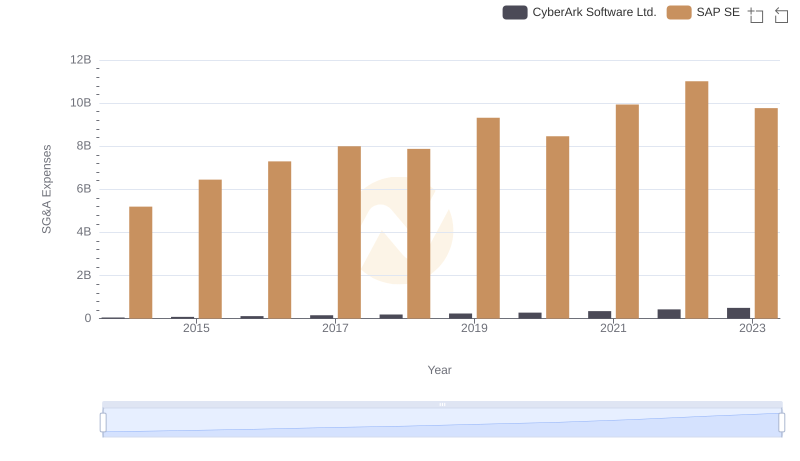
Task: Toggle SAP SE legend series
Action: coord(703,12)
